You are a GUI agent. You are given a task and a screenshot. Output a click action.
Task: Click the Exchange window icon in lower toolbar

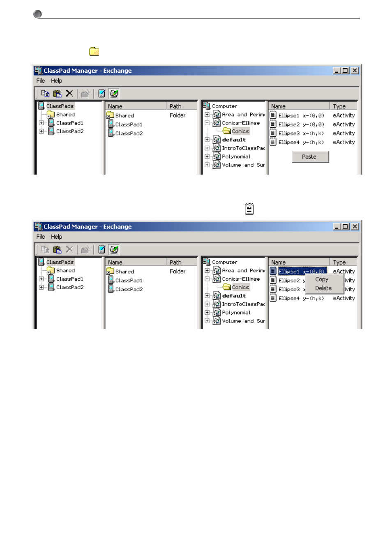point(114,250)
